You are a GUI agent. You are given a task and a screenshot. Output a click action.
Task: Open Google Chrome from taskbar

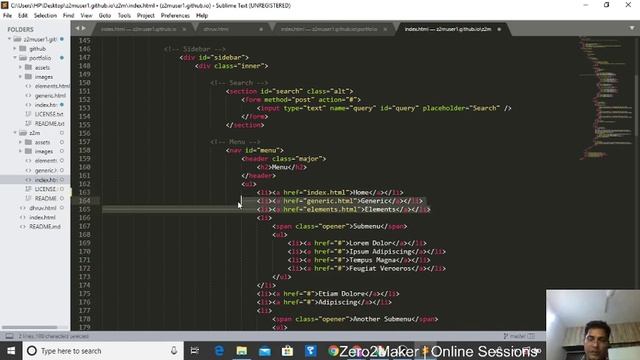tap(333, 351)
